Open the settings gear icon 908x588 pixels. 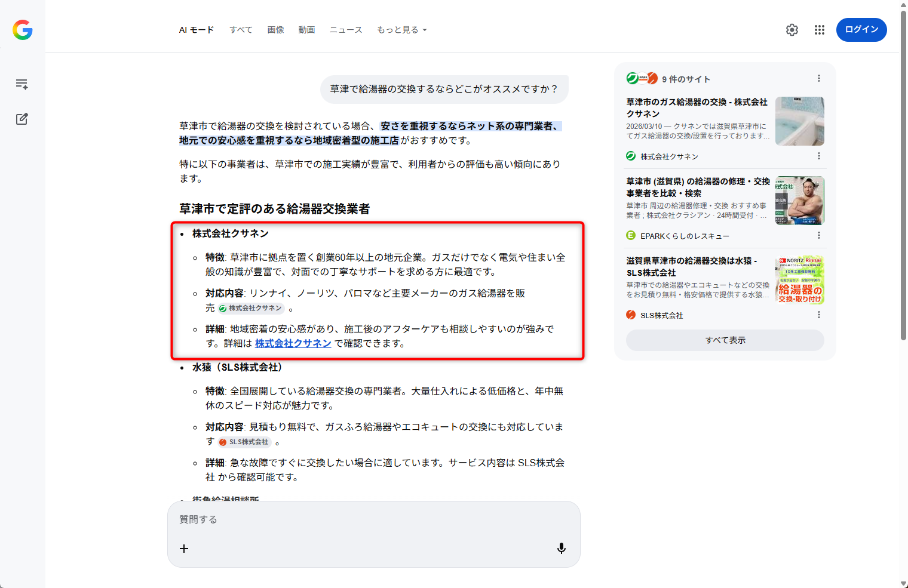792,30
